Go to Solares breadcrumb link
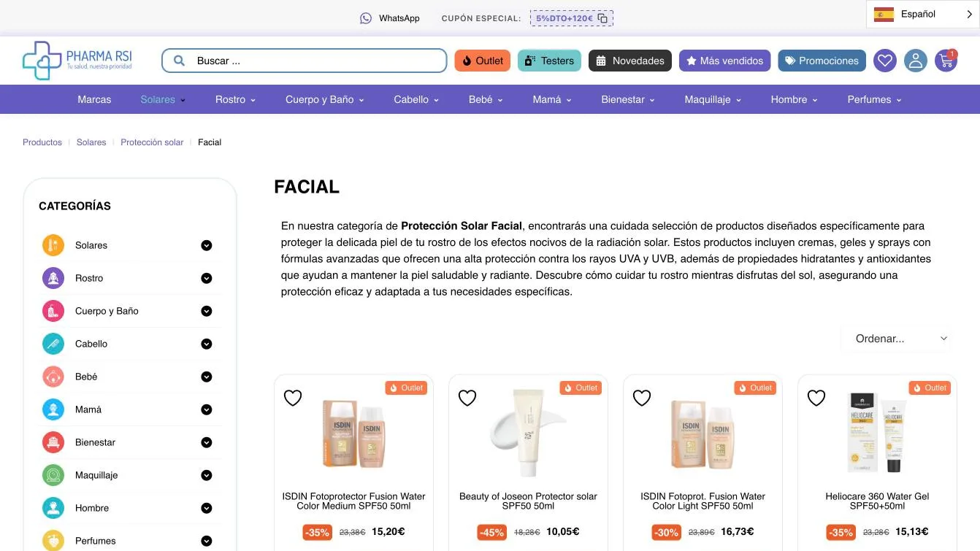The height and width of the screenshot is (551, 980). [x=91, y=142]
